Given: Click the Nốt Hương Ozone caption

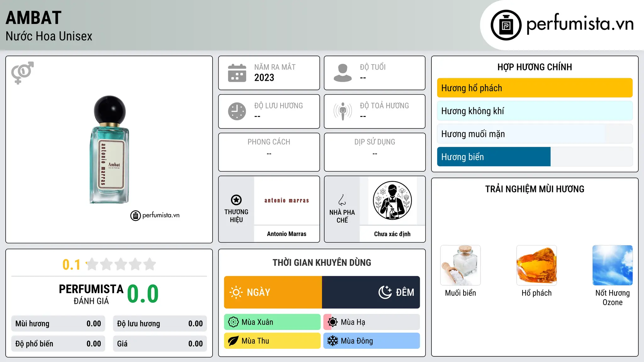Looking at the screenshot, I should 613,298.
